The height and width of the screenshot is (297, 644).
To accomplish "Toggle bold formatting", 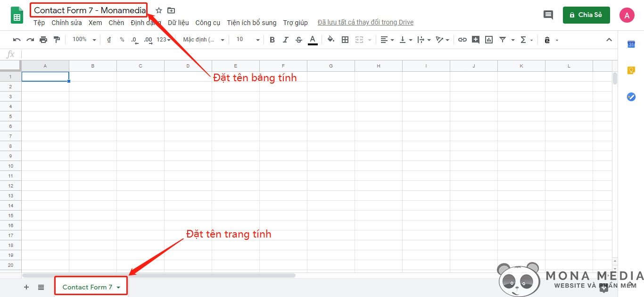I will point(272,40).
